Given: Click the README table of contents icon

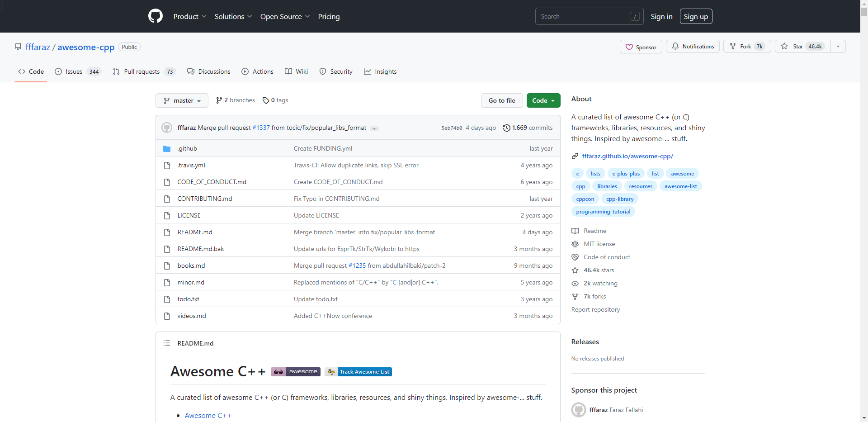Looking at the screenshot, I should [167, 343].
